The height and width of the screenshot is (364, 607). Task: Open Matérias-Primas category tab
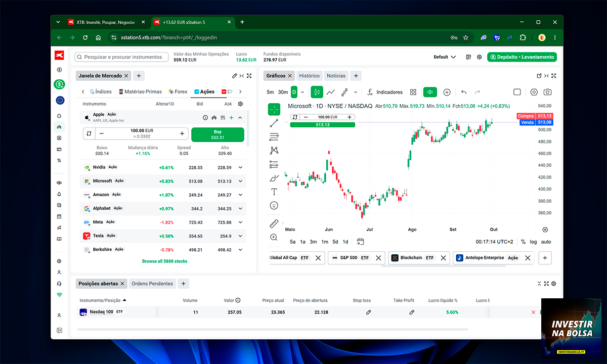pyautogui.click(x=140, y=92)
